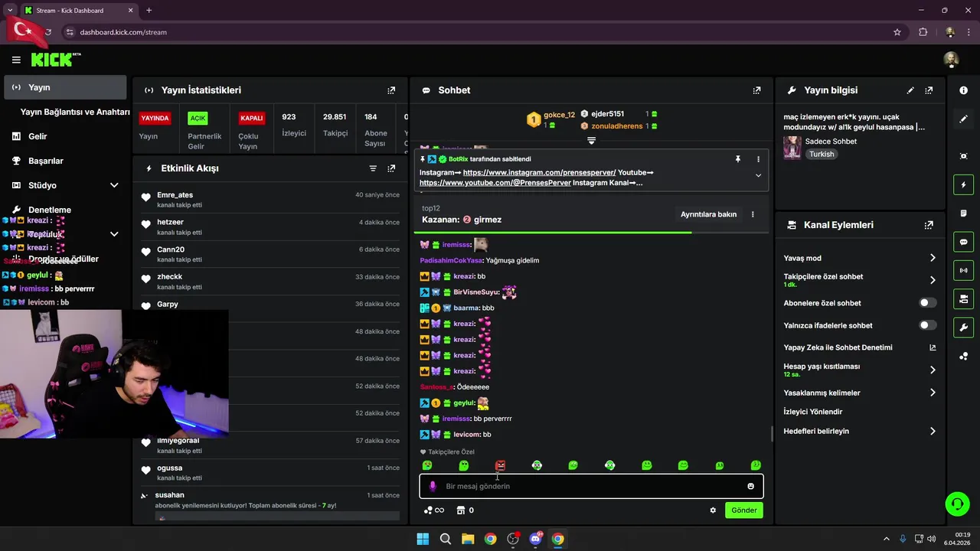Open the top12 prediction three-dot menu

click(753, 214)
